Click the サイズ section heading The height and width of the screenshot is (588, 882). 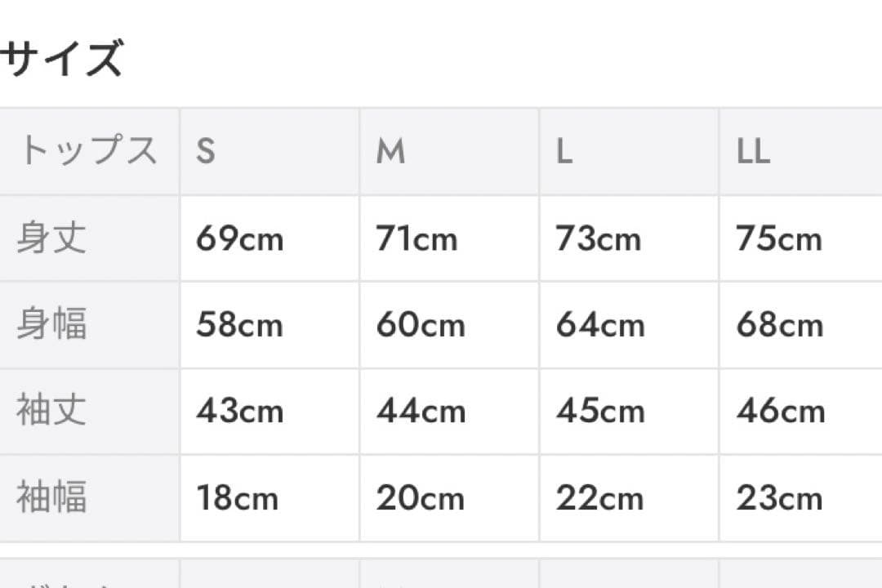coord(62,59)
